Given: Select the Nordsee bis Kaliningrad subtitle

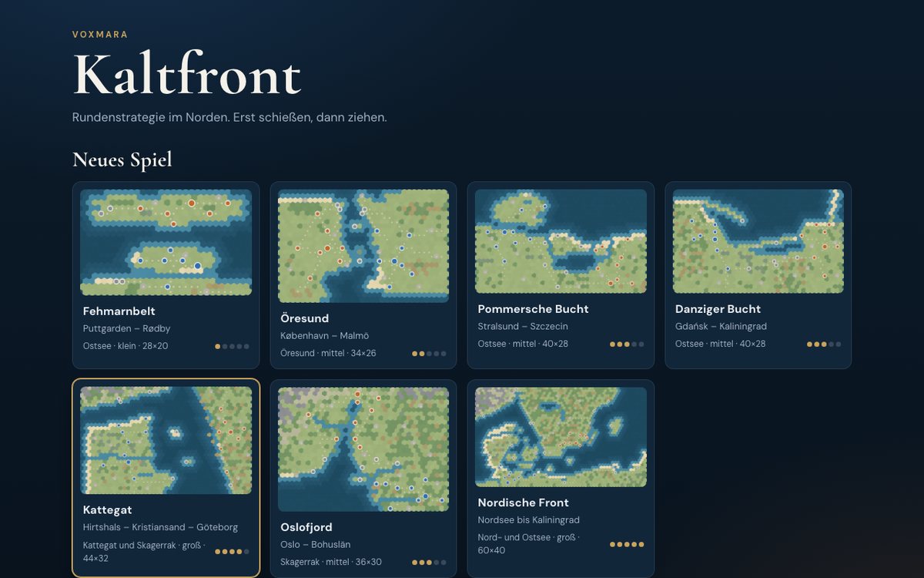Looking at the screenshot, I should coord(528,520).
